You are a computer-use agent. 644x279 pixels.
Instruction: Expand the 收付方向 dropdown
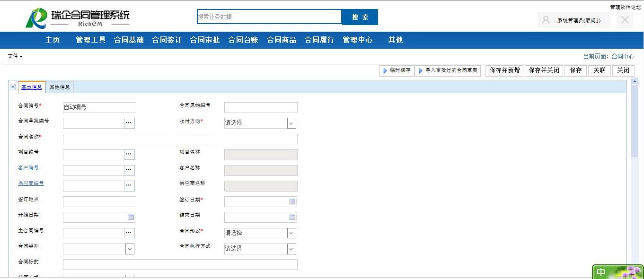[x=291, y=123]
